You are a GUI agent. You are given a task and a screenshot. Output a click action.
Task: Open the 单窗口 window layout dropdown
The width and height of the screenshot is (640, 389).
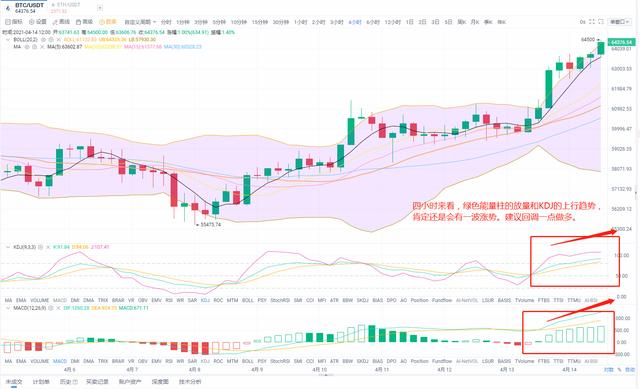[619, 22]
